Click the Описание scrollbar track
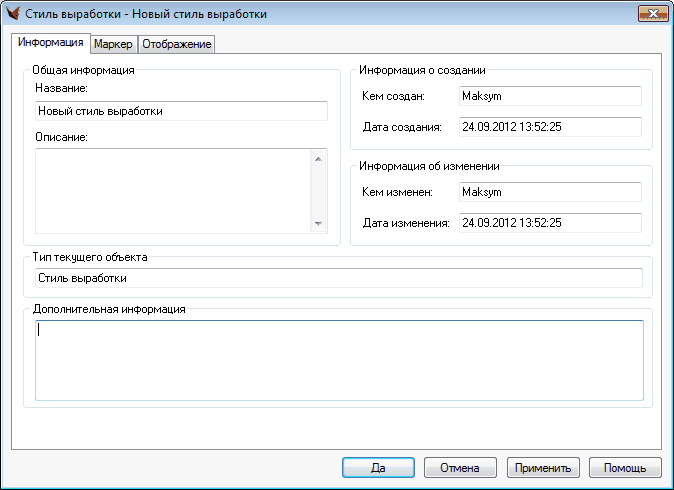The width and height of the screenshot is (674, 490). (319, 191)
